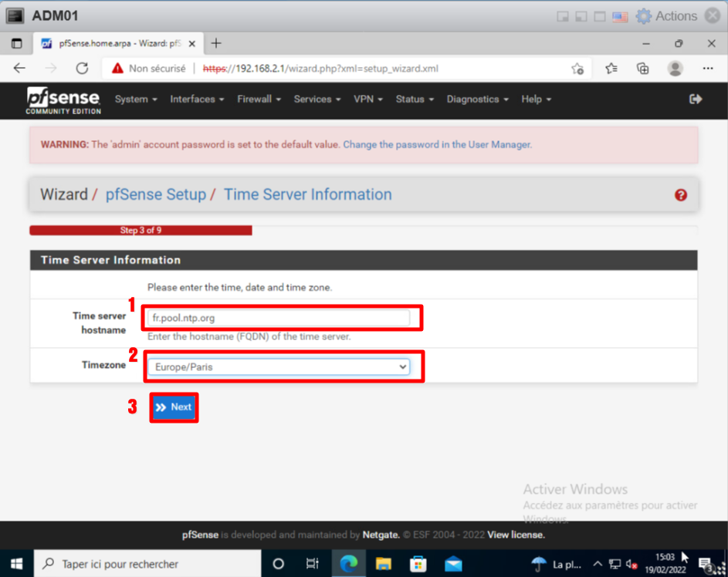
Task: Expand the System menu
Action: [x=136, y=100]
